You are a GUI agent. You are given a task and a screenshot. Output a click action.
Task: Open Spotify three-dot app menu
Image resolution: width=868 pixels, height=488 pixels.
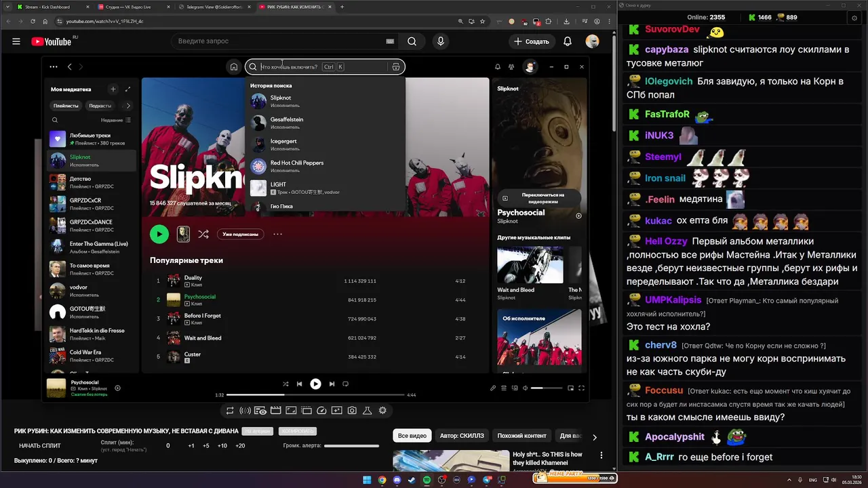[54, 66]
